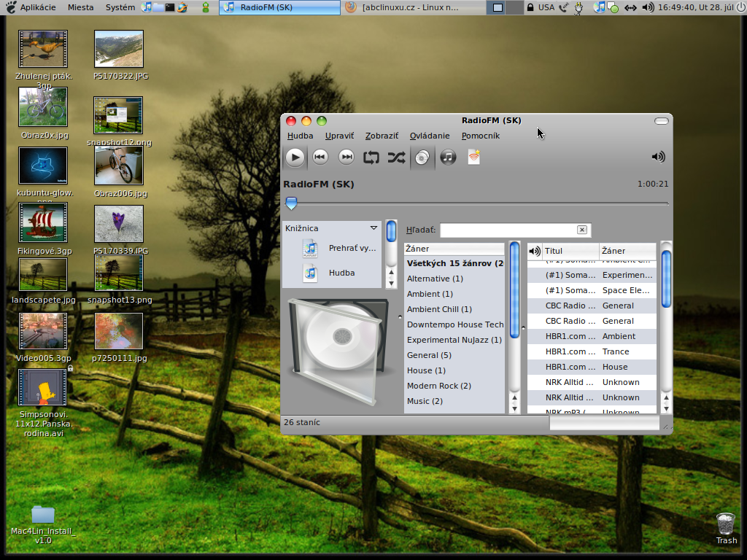Toggle shuffle mode in the toolbar

[x=396, y=157]
